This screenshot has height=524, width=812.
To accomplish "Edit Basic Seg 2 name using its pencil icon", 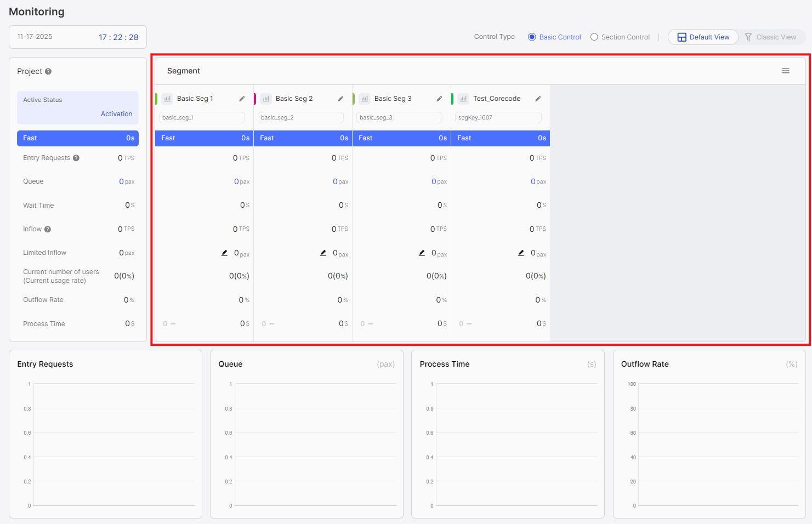I will tap(340, 98).
